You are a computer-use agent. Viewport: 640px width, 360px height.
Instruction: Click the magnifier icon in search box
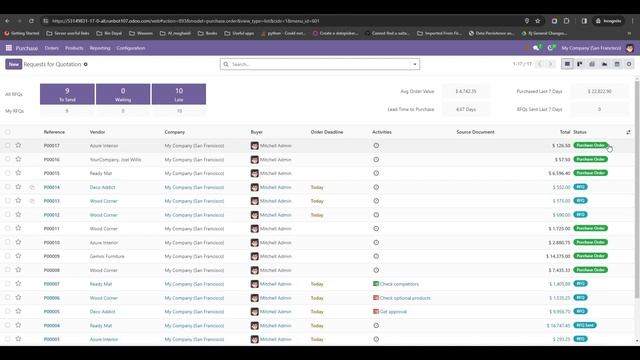[226, 64]
